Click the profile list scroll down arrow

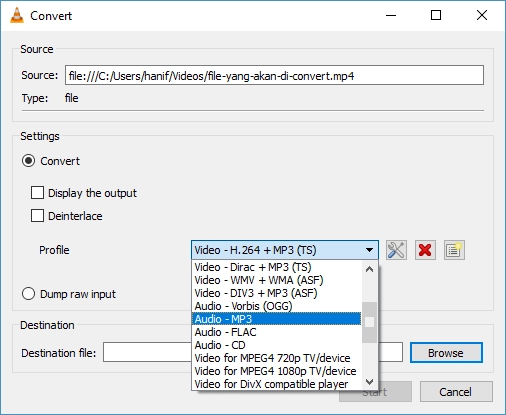coord(369,381)
